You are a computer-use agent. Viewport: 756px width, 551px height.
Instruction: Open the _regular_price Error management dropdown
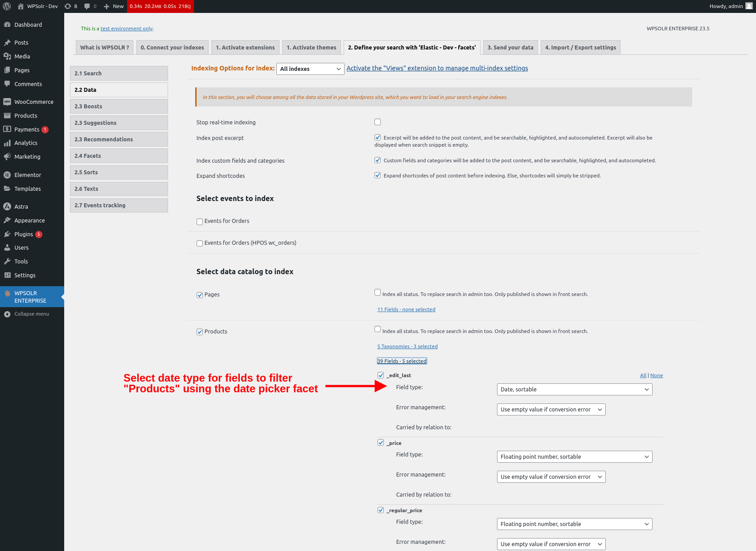(551, 544)
